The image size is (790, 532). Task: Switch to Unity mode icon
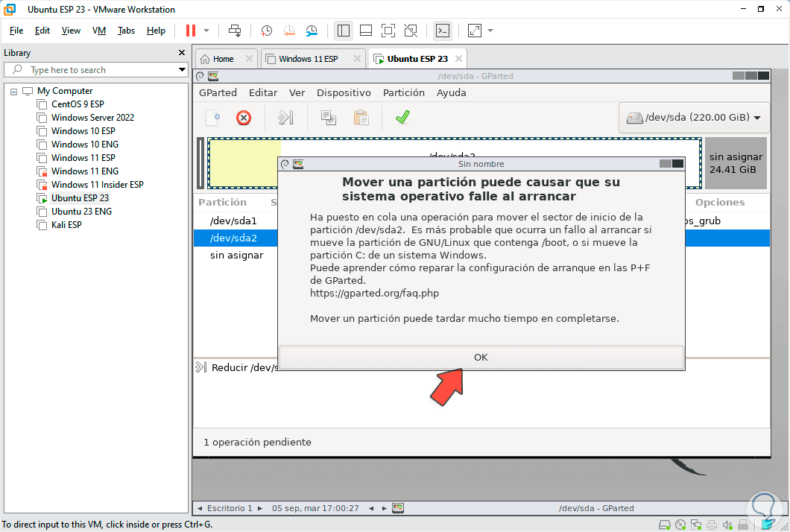click(x=411, y=31)
